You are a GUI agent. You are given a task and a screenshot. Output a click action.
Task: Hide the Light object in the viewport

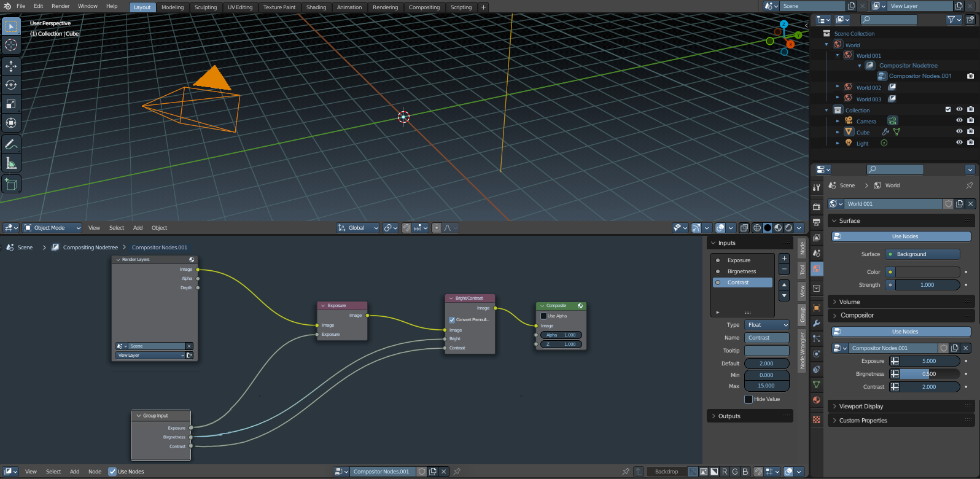(x=959, y=142)
